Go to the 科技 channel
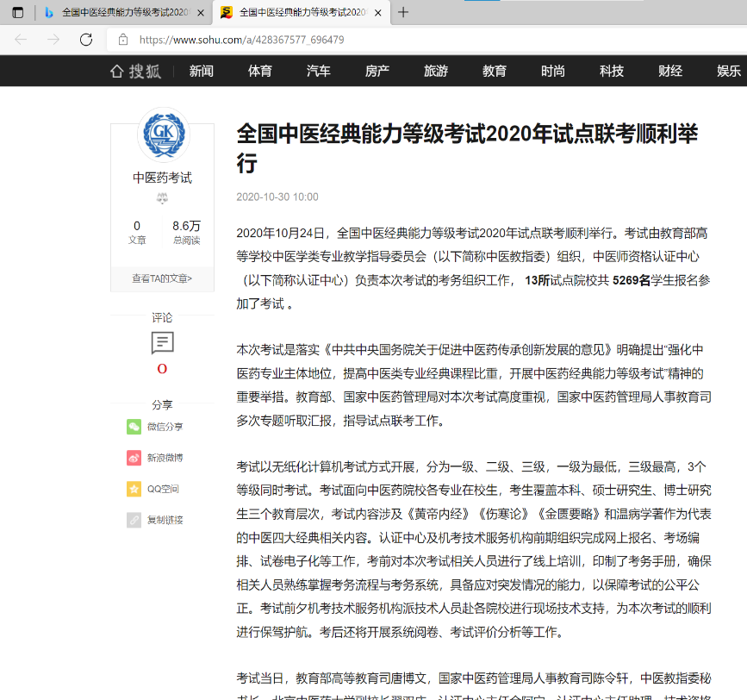Image resolution: width=747 pixels, height=700 pixels. pos(612,71)
